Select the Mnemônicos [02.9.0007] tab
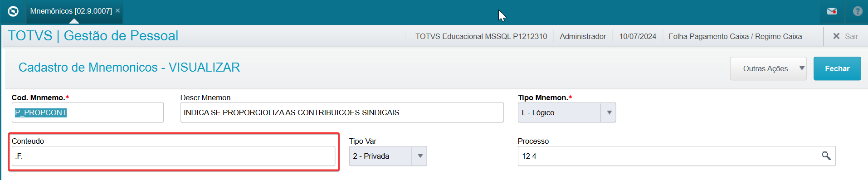 71,11
